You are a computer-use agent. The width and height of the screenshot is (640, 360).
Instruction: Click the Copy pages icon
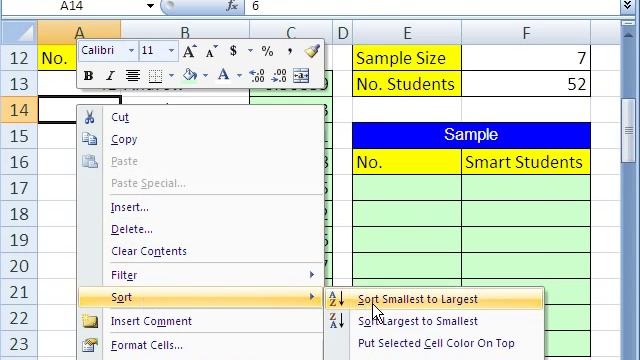pos(89,139)
